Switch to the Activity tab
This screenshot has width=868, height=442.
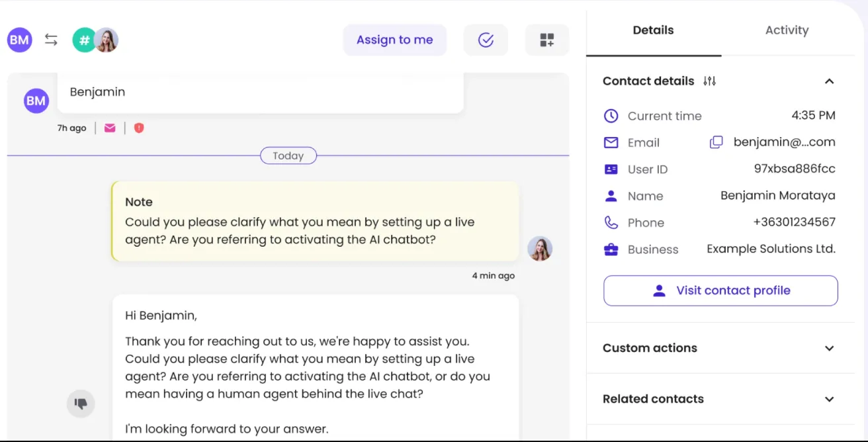click(x=787, y=30)
